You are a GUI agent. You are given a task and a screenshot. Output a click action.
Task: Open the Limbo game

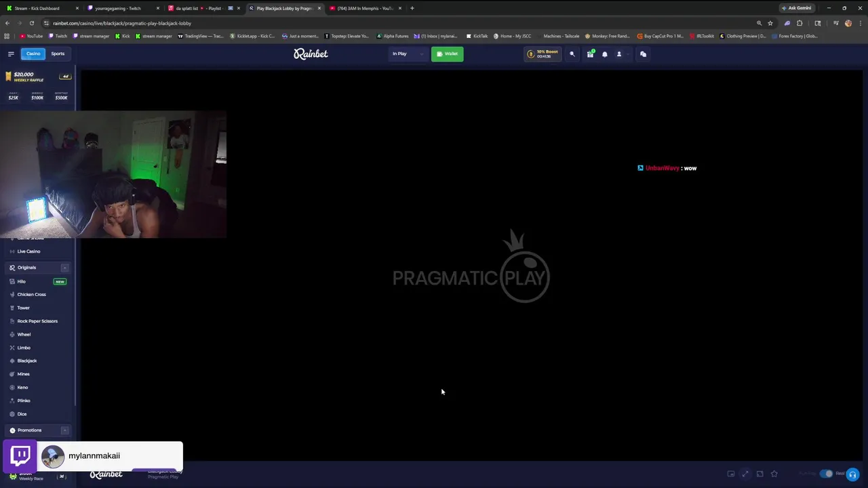pos(24,348)
